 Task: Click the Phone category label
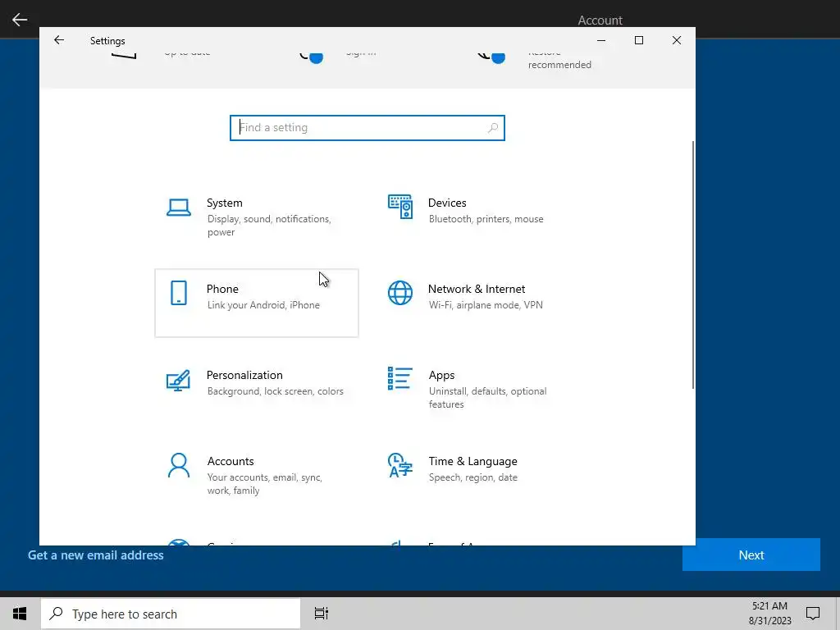coord(222,290)
